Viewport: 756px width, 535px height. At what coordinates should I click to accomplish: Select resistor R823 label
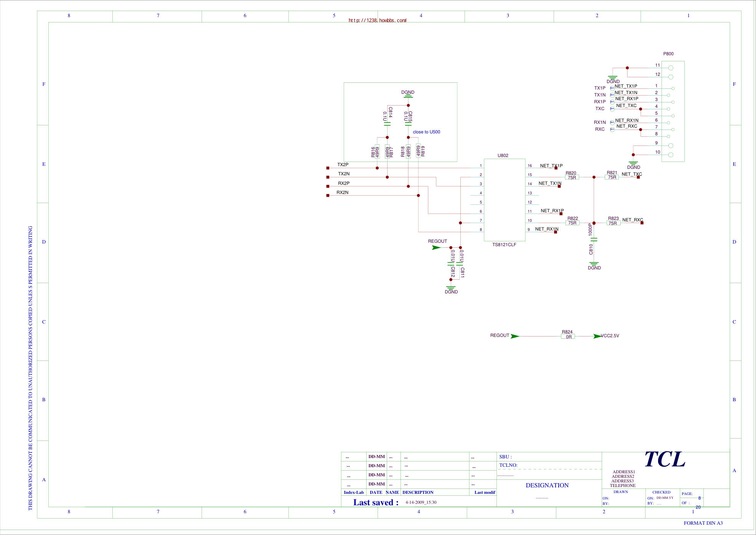[613, 218]
